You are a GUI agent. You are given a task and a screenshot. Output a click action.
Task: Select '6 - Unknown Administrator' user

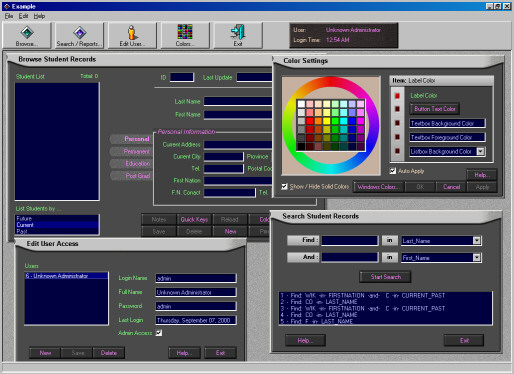(66, 276)
